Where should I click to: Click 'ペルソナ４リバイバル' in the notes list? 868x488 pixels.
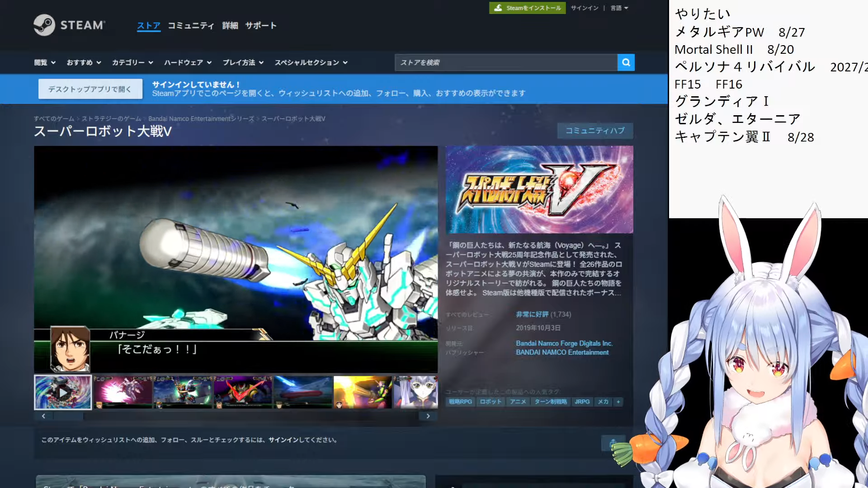[745, 67]
